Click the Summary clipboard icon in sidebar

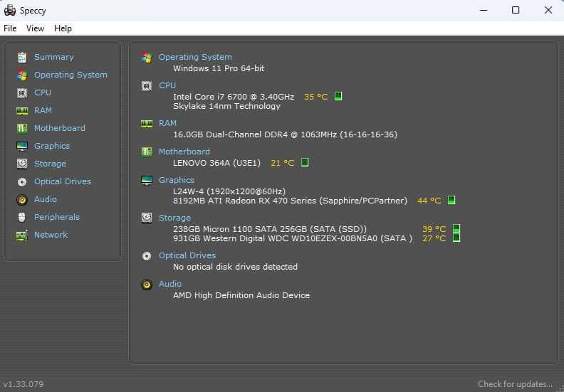click(22, 57)
